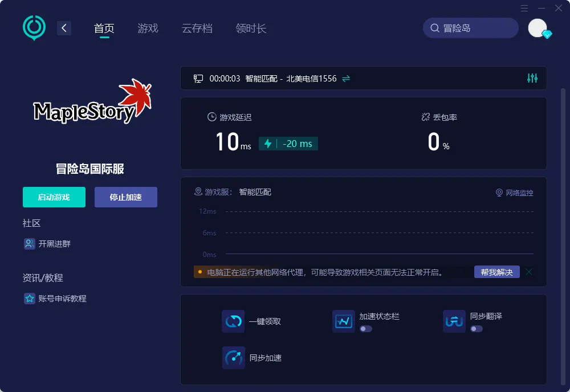Image resolution: width=570 pixels, height=392 pixels.
Task: Click the MapleStory game logo
Action: click(x=92, y=102)
